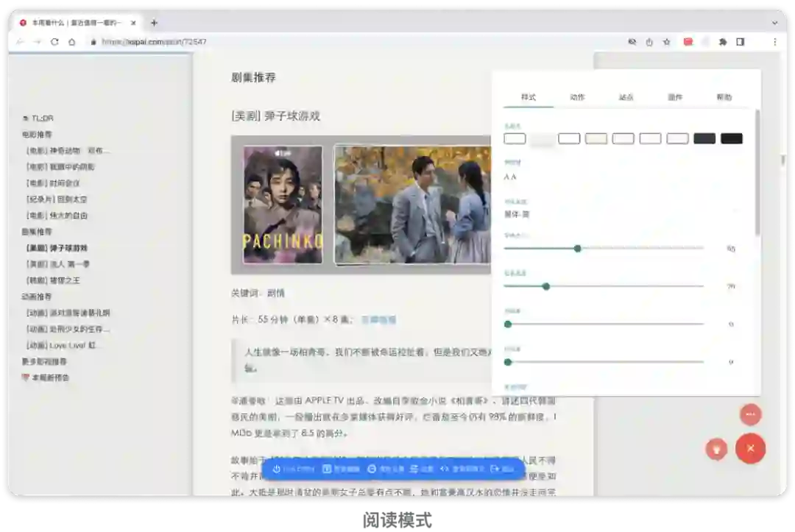Click the red floating three-dots button
795x532 pixels.
coord(750,414)
